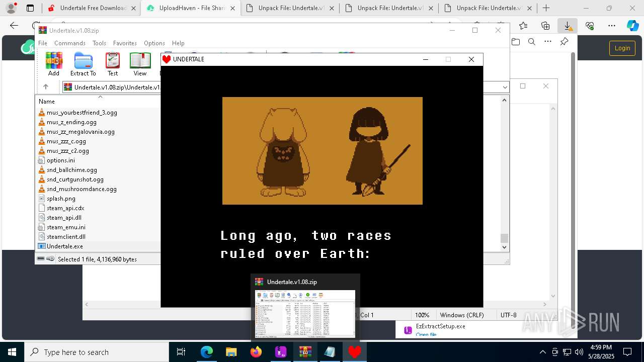Click the 100% zoom status entry
Viewport: 644px width, 362px height.
pyautogui.click(x=422, y=315)
